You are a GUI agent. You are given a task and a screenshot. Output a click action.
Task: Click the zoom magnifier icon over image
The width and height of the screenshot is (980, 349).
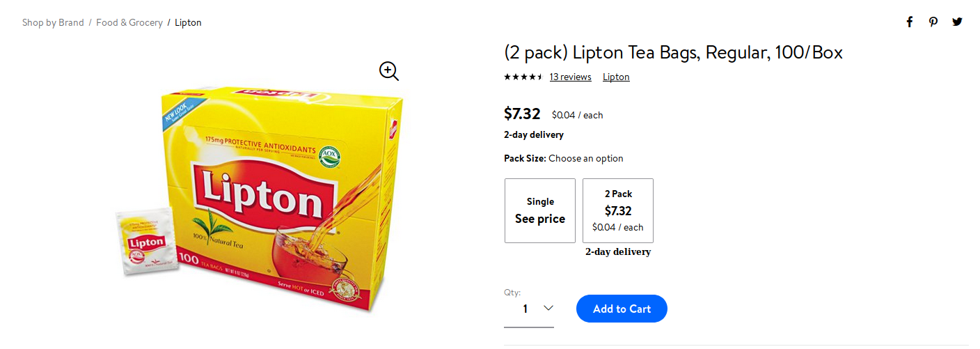point(388,70)
